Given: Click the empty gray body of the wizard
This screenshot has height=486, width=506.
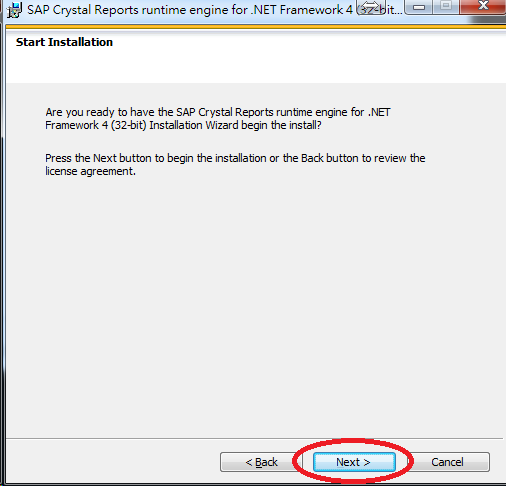Looking at the screenshot, I should pos(256,300).
